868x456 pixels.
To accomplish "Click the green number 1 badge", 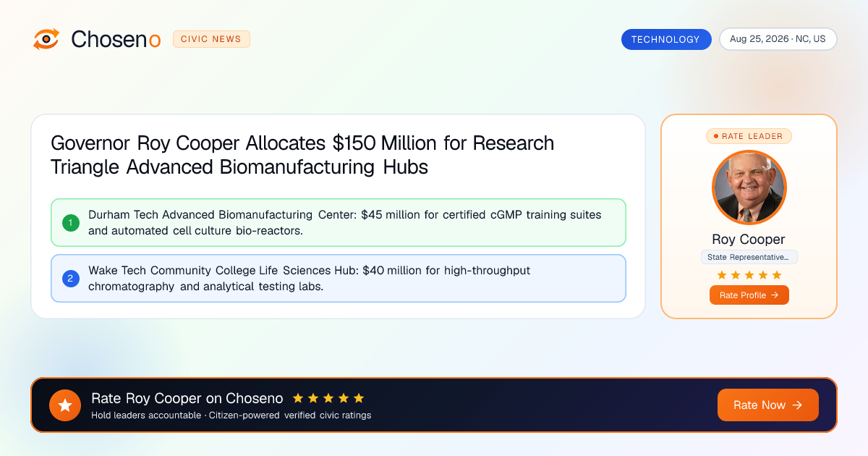I will (71, 223).
